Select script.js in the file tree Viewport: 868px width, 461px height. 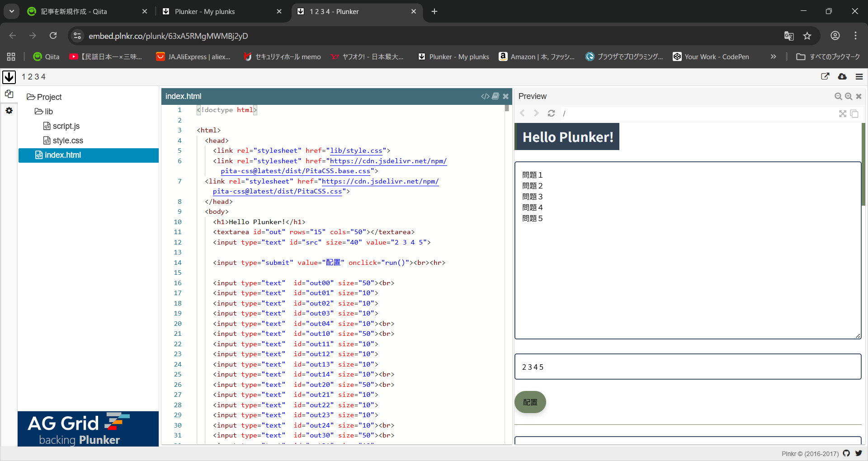point(66,126)
